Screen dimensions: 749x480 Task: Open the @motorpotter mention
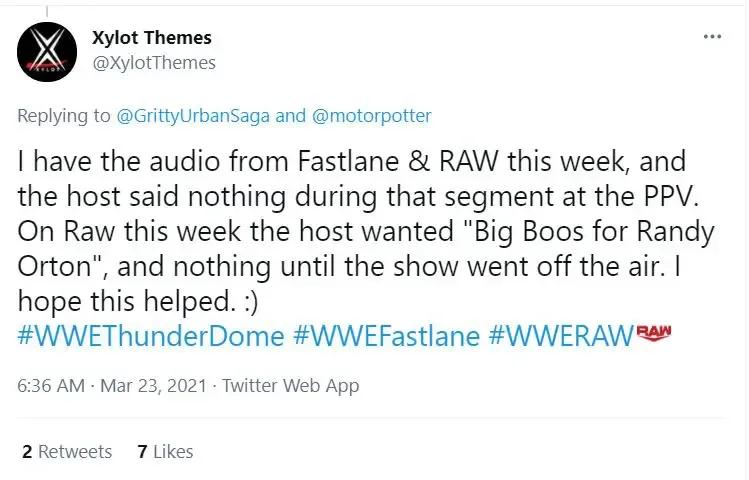pyautogui.click(x=372, y=116)
